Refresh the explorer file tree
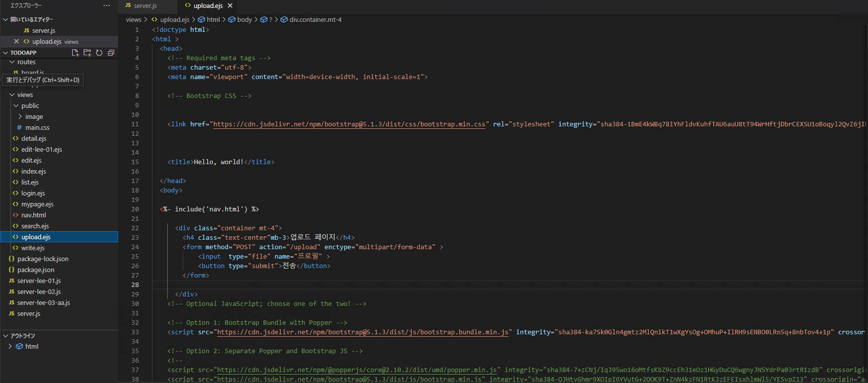This screenshot has width=868, height=383. (99, 53)
